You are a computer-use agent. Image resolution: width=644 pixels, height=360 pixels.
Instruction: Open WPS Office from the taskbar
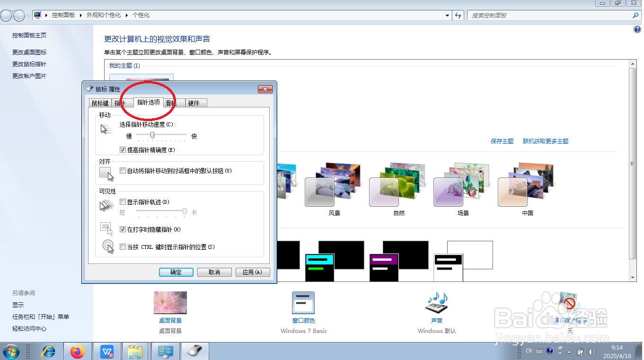coord(106,351)
